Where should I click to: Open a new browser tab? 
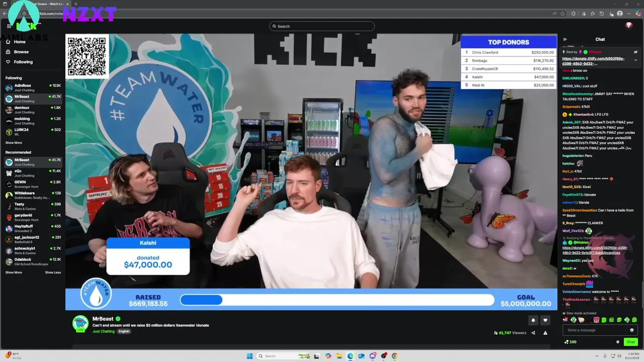tap(76, 4)
